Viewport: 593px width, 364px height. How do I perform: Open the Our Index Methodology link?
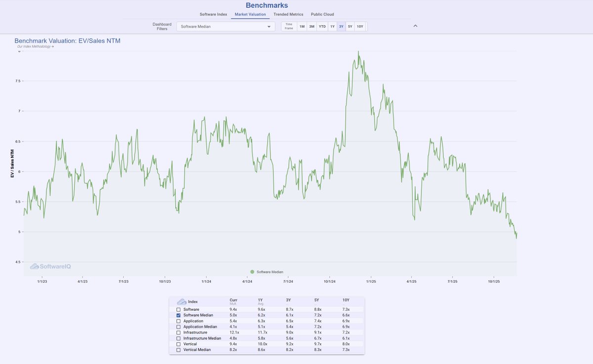tap(34, 47)
